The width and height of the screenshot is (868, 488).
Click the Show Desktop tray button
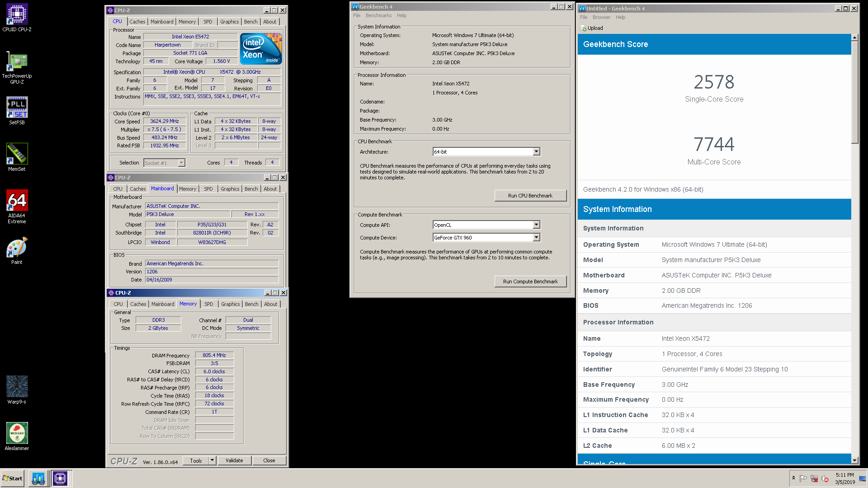(863, 479)
